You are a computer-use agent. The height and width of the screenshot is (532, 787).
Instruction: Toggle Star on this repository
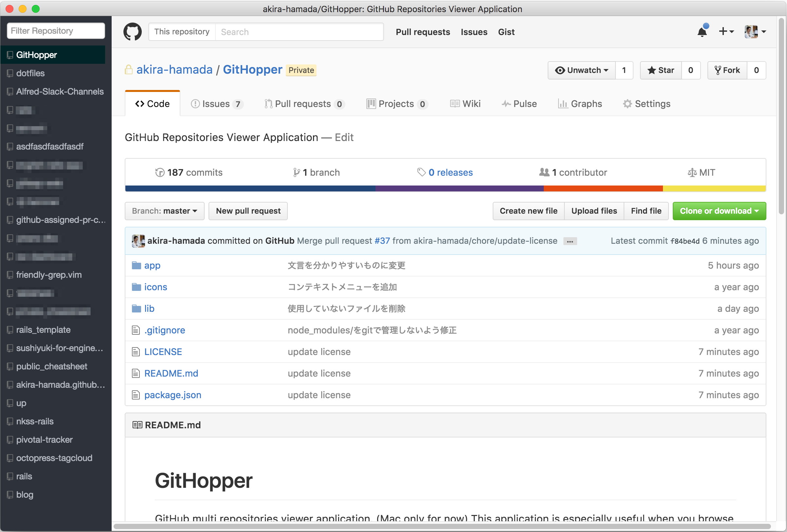[661, 70]
